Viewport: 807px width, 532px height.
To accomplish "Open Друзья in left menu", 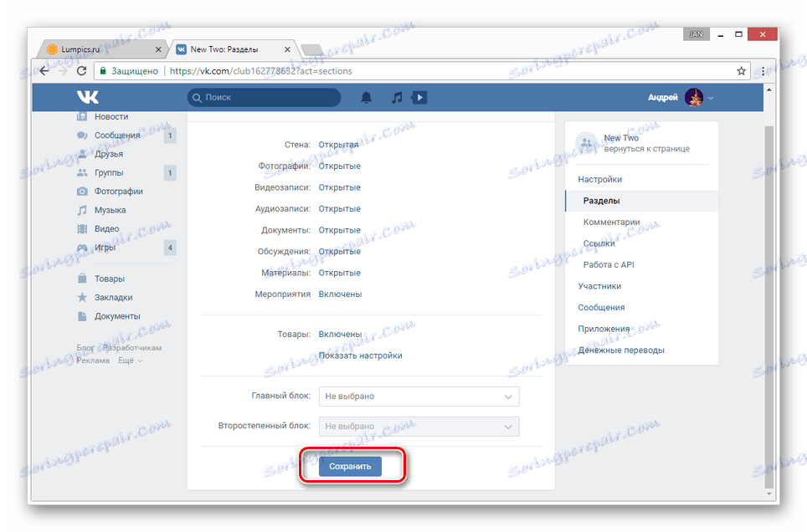I will pyautogui.click(x=109, y=154).
